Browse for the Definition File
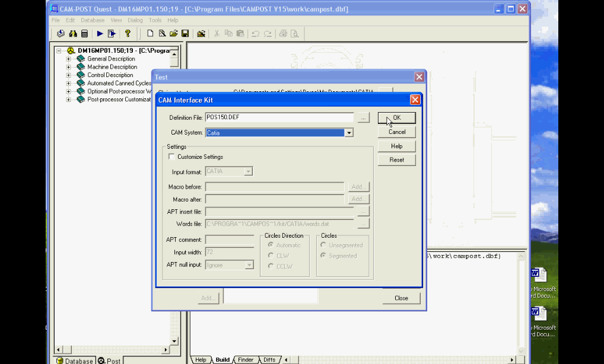Image resolution: width=604 pixels, height=364 pixels. click(x=363, y=118)
